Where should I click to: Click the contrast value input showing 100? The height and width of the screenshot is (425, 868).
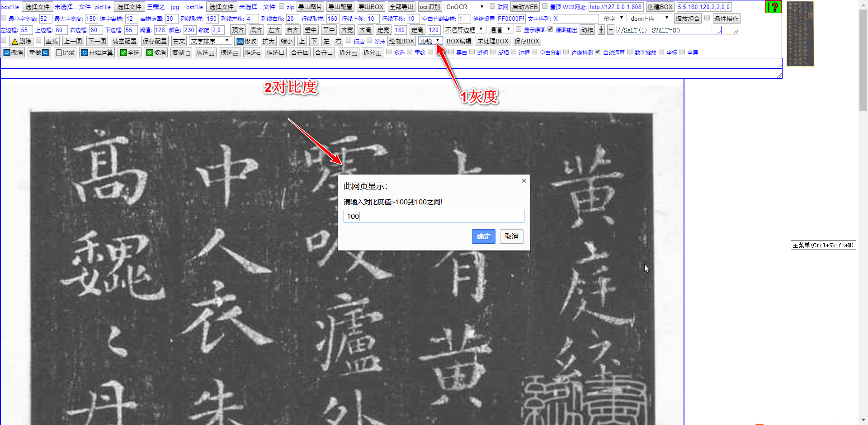pyautogui.click(x=434, y=216)
